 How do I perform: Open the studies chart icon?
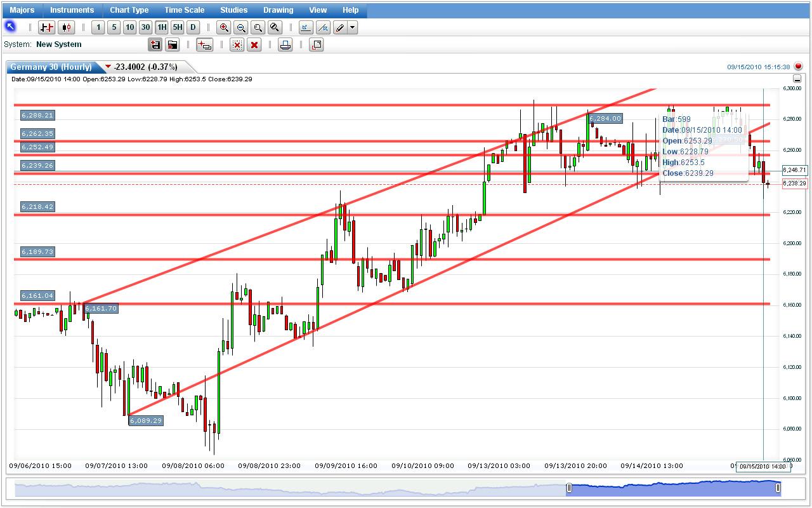point(306,27)
